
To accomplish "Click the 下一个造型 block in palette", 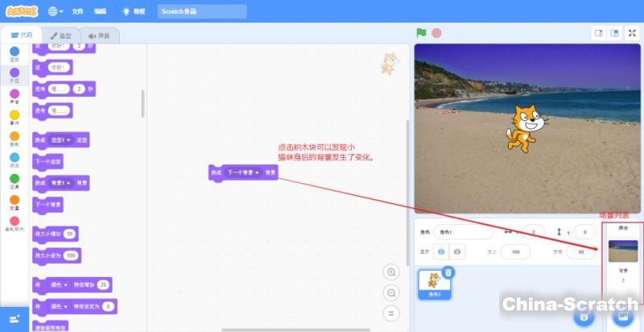I will click(x=47, y=161).
